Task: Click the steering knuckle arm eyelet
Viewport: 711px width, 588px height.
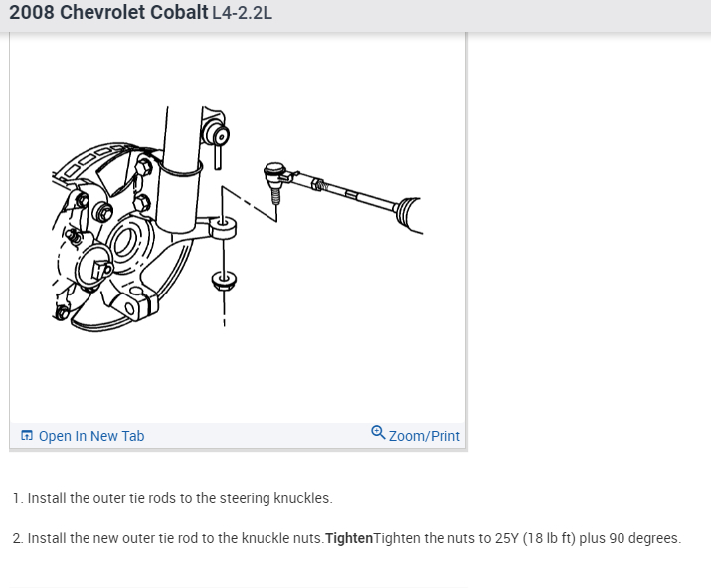Action: (x=223, y=227)
